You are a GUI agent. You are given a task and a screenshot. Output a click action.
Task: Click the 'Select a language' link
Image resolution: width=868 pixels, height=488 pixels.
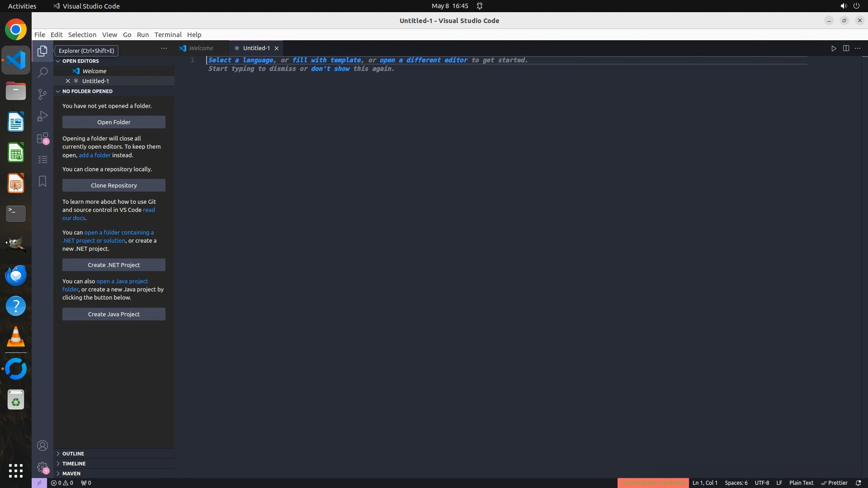241,60
